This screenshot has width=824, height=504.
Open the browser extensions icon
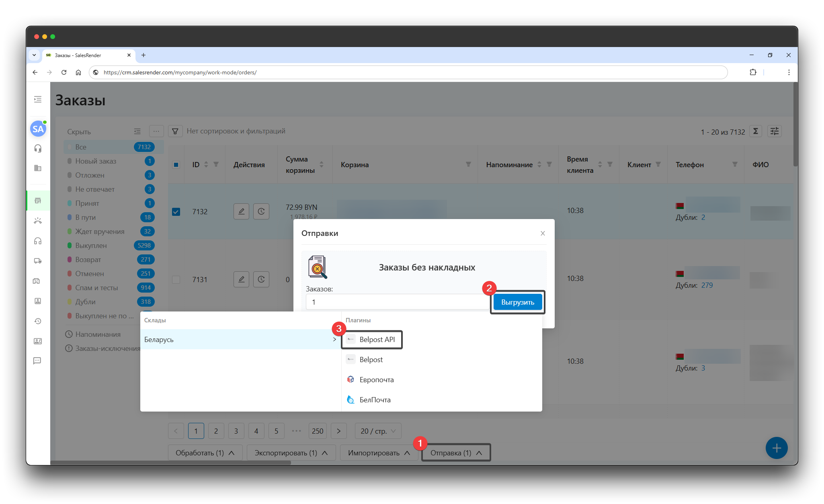(x=753, y=72)
